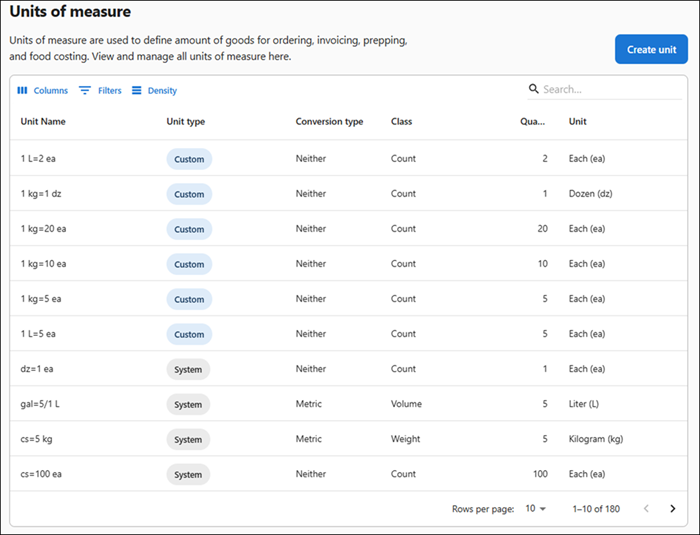Select the cs=100 ea row name
The image size is (700, 535).
pos(41,474)
